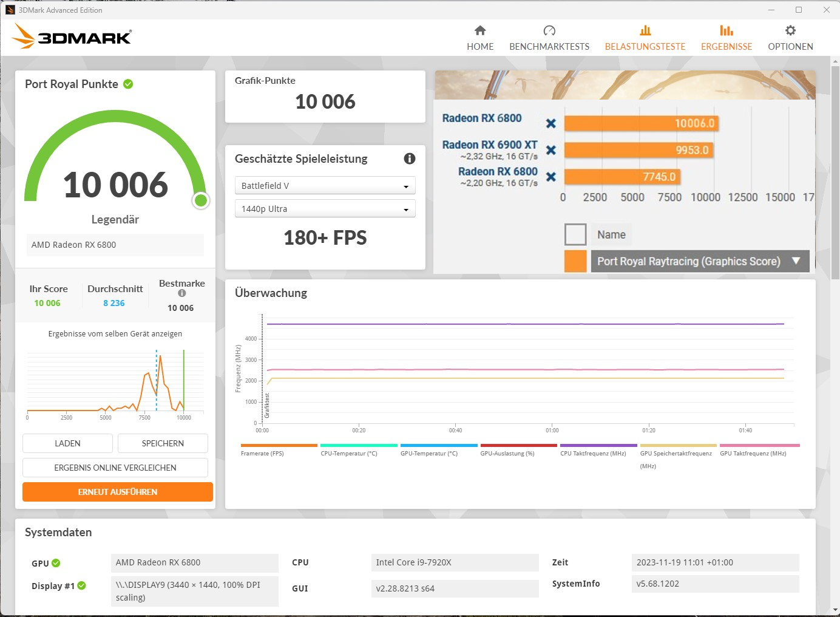The image size is (840, 617).
Task: Click the Intel Core i9-7920X CPU value
Action: pyautogui.click(x=455, y=562)
